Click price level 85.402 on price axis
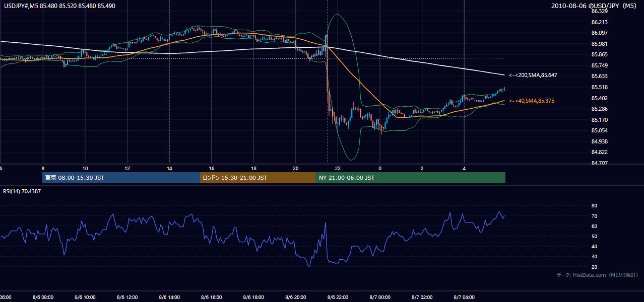 [599, 98]
